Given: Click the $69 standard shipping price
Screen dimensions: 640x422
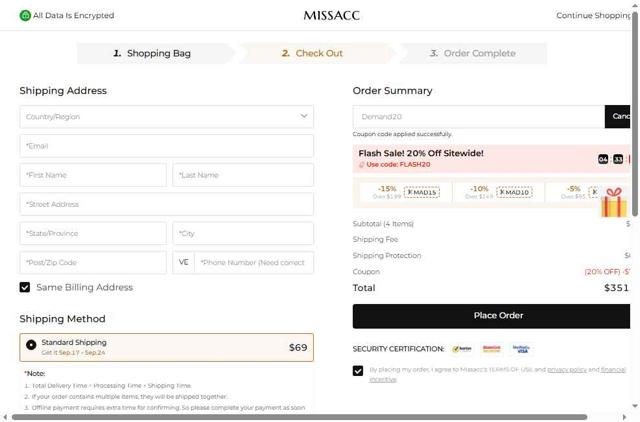Looking at the screenshot, I should [x=298, y=347].
